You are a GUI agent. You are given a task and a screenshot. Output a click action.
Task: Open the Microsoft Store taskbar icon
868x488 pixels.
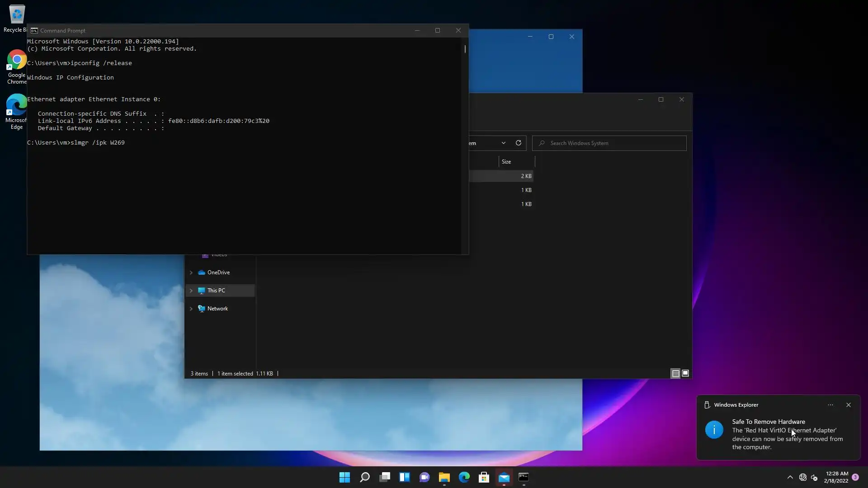484,477
